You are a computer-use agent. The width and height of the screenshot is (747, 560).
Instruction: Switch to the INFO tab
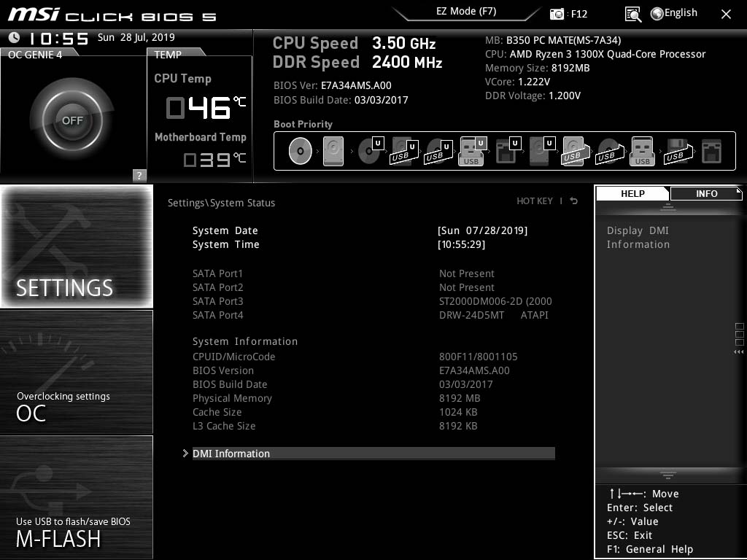click(x=706, y=193)
